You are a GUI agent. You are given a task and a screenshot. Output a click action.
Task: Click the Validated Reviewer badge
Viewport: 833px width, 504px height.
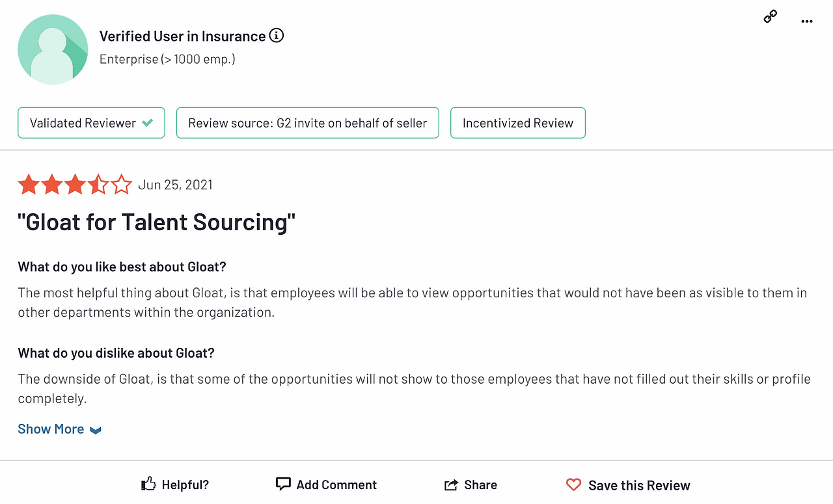91,123
